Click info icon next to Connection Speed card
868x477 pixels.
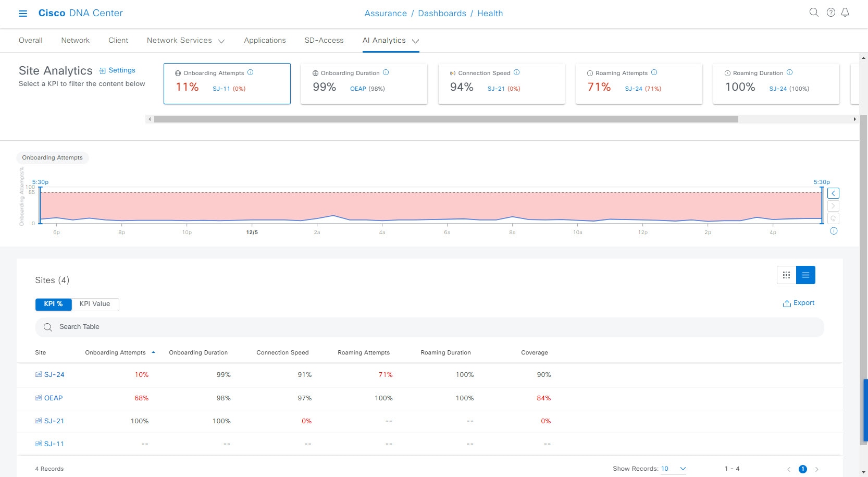[x=516, y=72]
